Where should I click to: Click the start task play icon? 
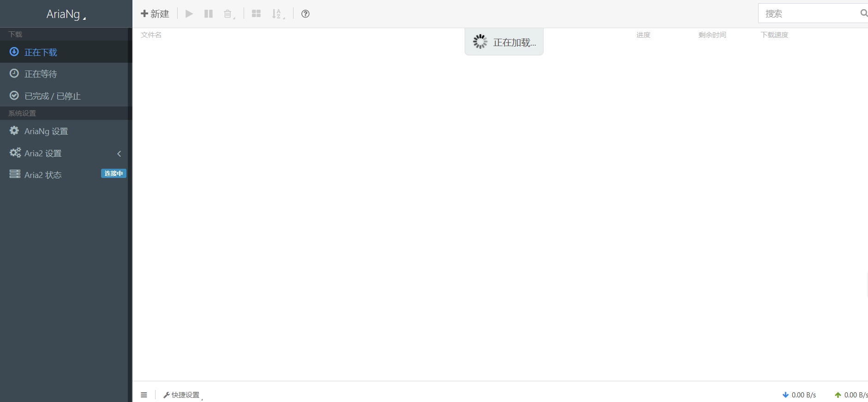pyautogui.click(x=189, y=14)
